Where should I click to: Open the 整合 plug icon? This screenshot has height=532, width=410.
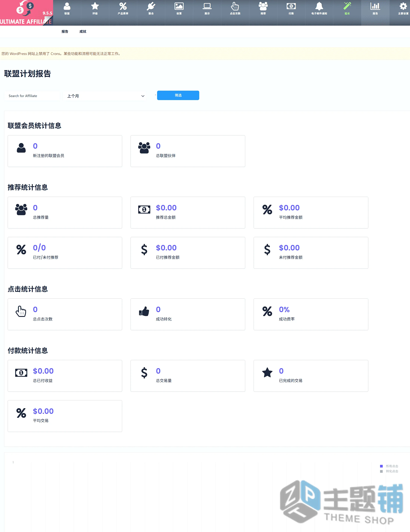point(151,6)
